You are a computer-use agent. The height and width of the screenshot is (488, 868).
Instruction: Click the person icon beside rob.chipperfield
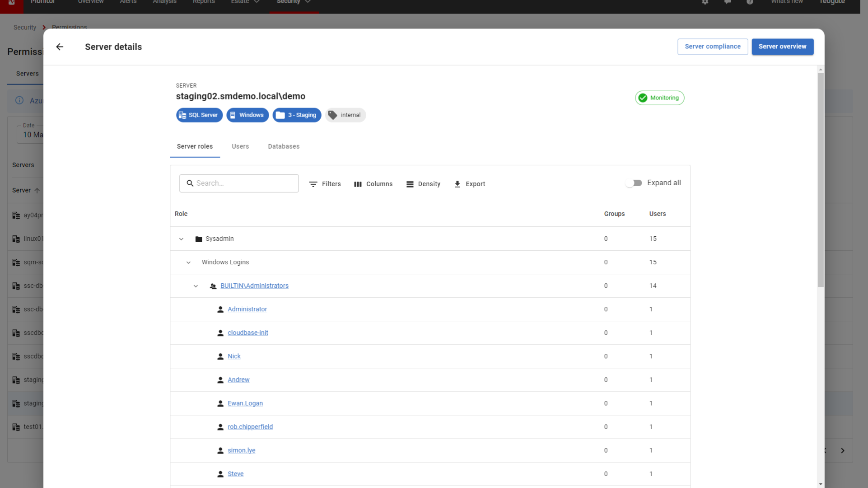tap(220, 427)
